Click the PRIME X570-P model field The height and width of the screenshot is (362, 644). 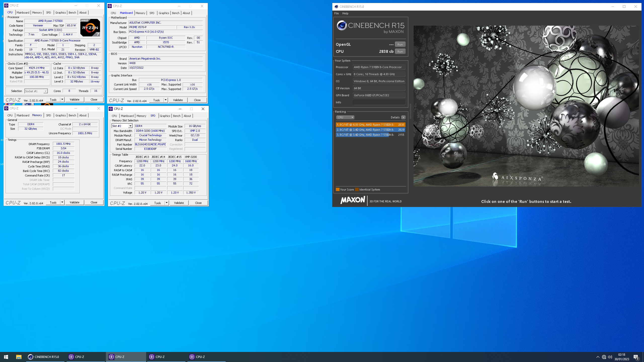tap(152, 27)
